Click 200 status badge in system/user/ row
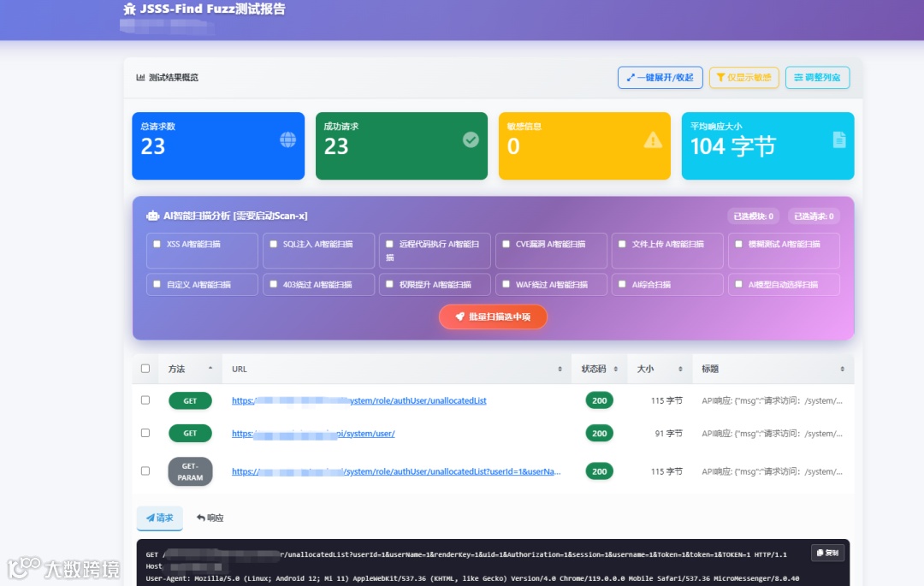Image resolution: width=924 pixels, height=586 pixels. point(599,434)
